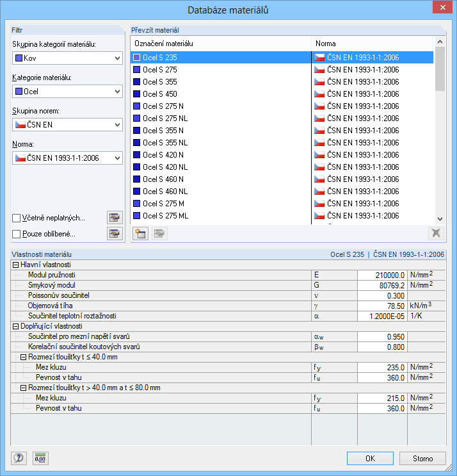Enable Včetně neplatných checkbox
This screenshot has height=476, width=457.
pos(17,218)
